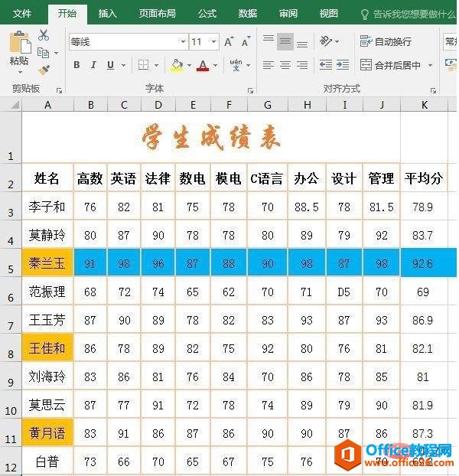Click the 平均分 header cell
The height and width of the screenshot is (476, 459).
point(424,178)
